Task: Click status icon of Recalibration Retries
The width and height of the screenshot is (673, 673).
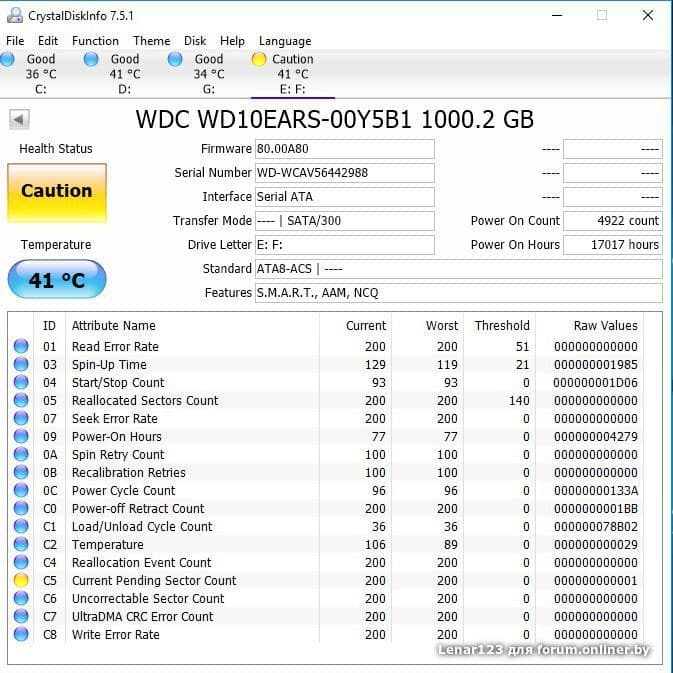Action: (x=21, y=472)
